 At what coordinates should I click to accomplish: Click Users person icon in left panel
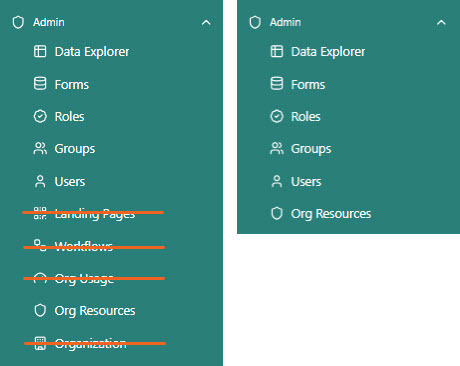click(40, 181)
